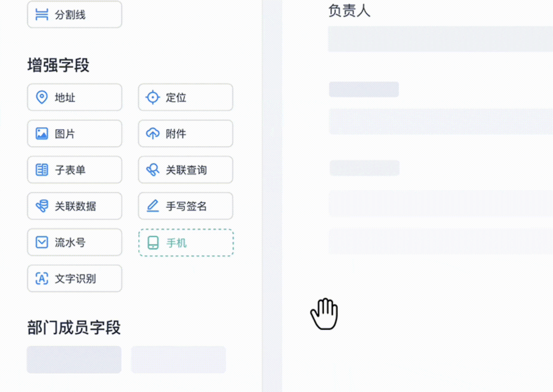Click the 分割线 (divider) field icon
This screenshot has height=392, width=553.
41,14
